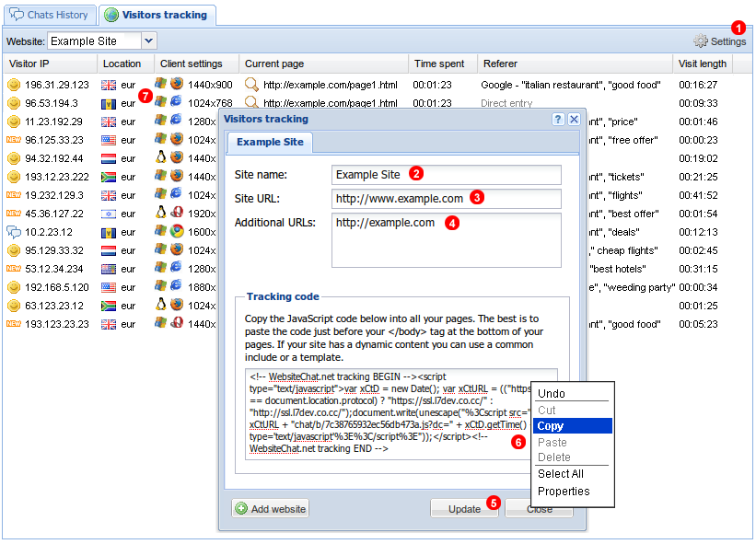This screenshot has width=756, height=544.
Task: Click the Netherlands flag beside 94.32.192.44
Action: [109, 158]
